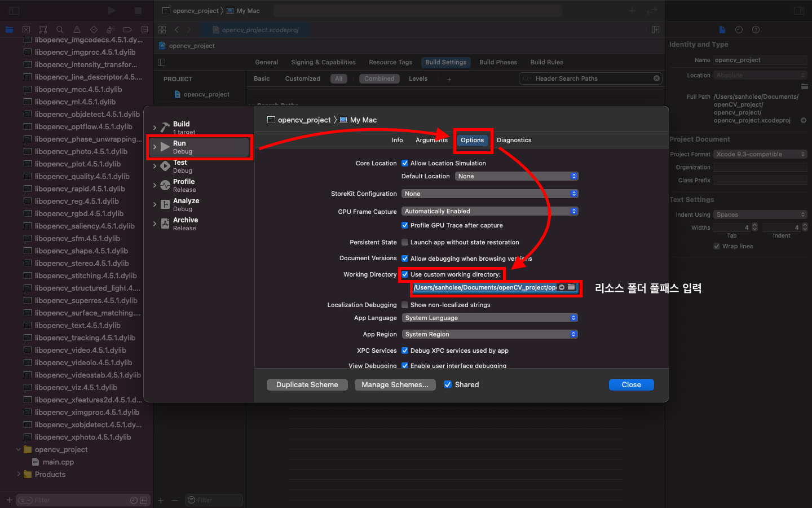Open the Signing & Capabilities tab
This screenshot has width=812, height=508.
[x=324, y=62]
